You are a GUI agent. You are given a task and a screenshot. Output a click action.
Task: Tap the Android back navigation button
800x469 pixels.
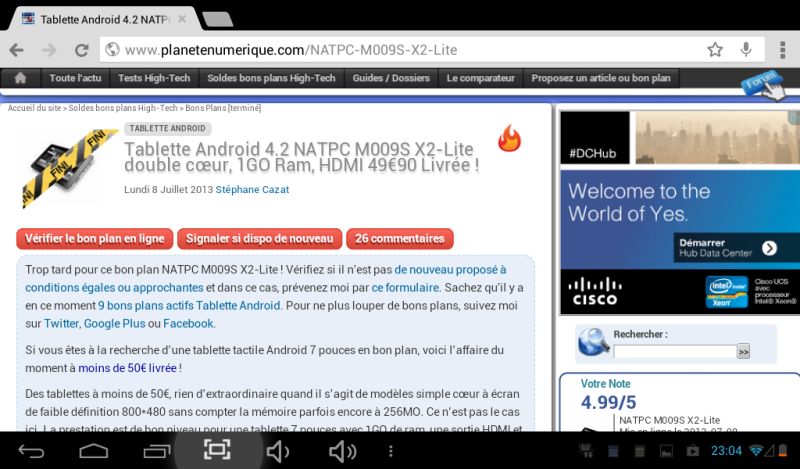coord(32,451)
